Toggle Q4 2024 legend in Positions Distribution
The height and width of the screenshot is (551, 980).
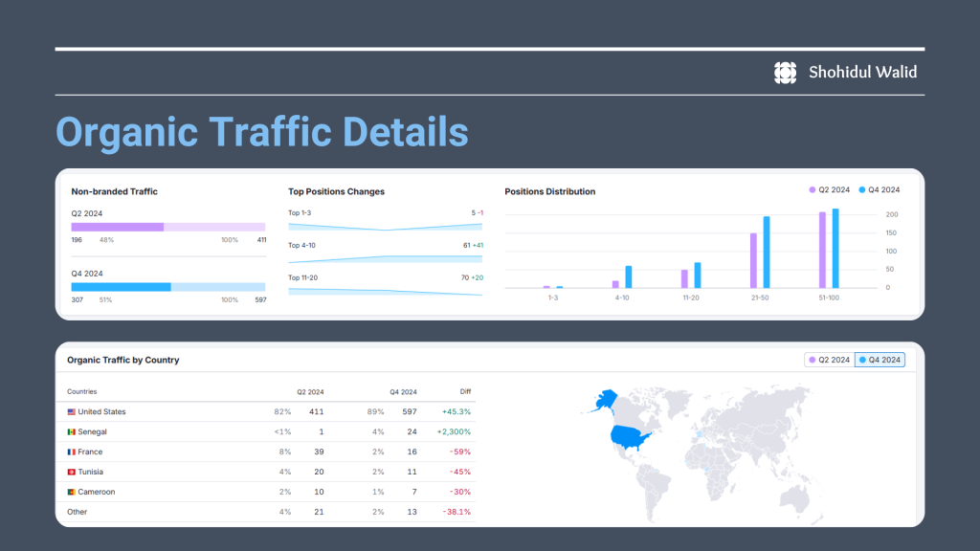(880, 190)
